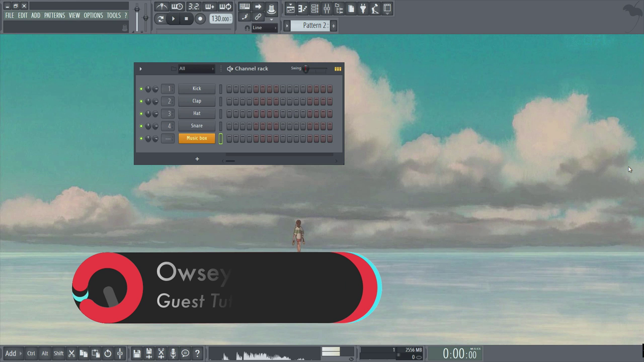Screen dimensions: 644x362
Task: Expand the Channel rack options menu arrow
Action: (140, 69)
